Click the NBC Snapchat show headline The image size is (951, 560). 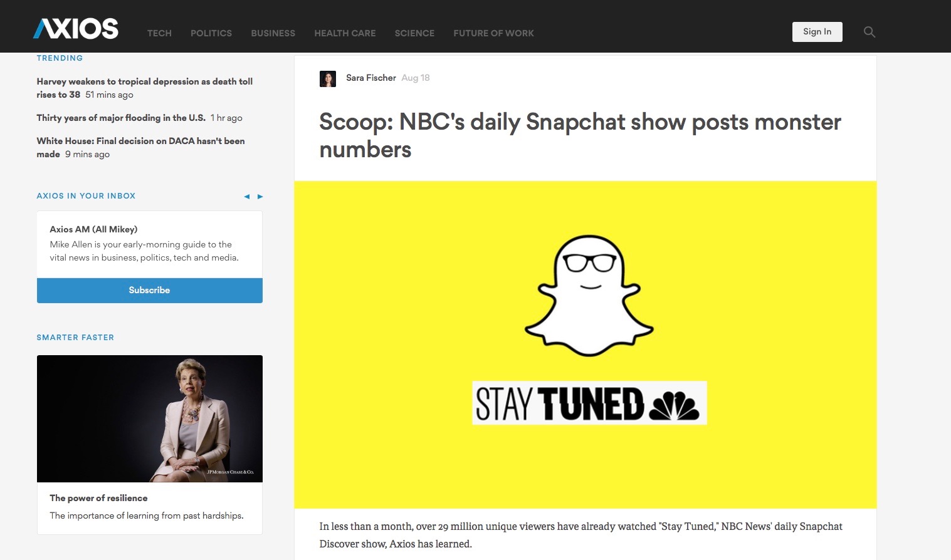point(580,135)
